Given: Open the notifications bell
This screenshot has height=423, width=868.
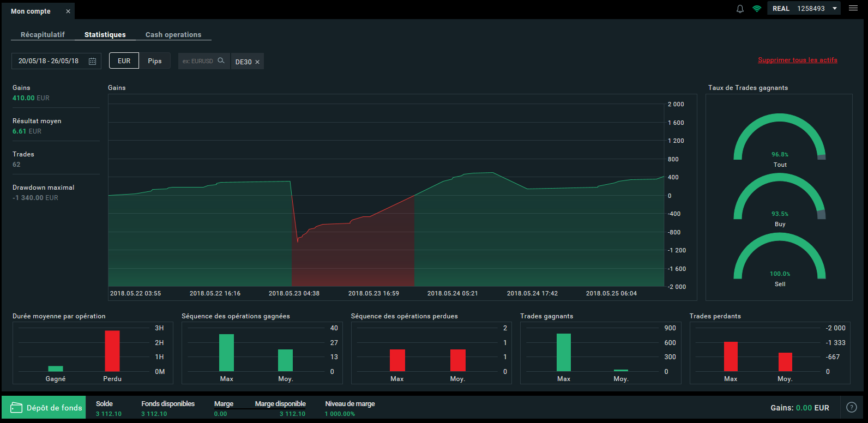Looking at the screenshot, I should tap(740, 9).
